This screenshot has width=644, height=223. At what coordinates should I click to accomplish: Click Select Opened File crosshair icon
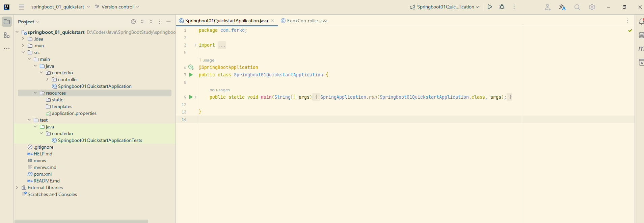133,22
